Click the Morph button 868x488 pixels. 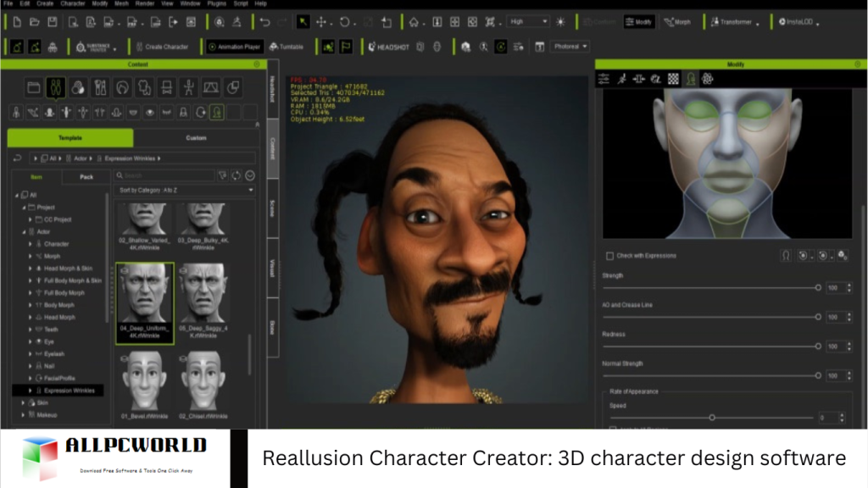click(x=677, y=22)
